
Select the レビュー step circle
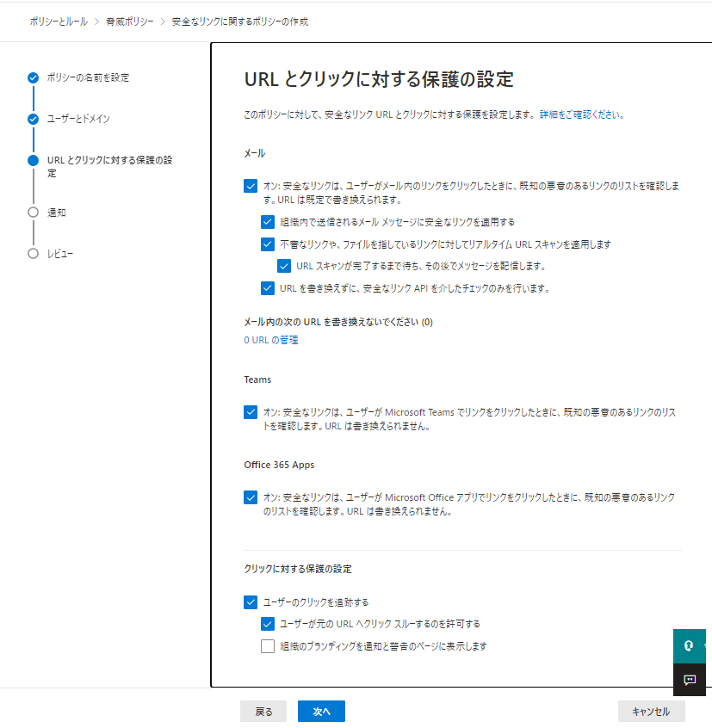pos(33,253)
